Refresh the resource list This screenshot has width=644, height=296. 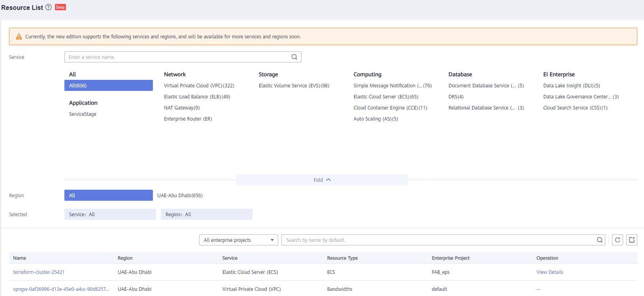tap(618, 240)
